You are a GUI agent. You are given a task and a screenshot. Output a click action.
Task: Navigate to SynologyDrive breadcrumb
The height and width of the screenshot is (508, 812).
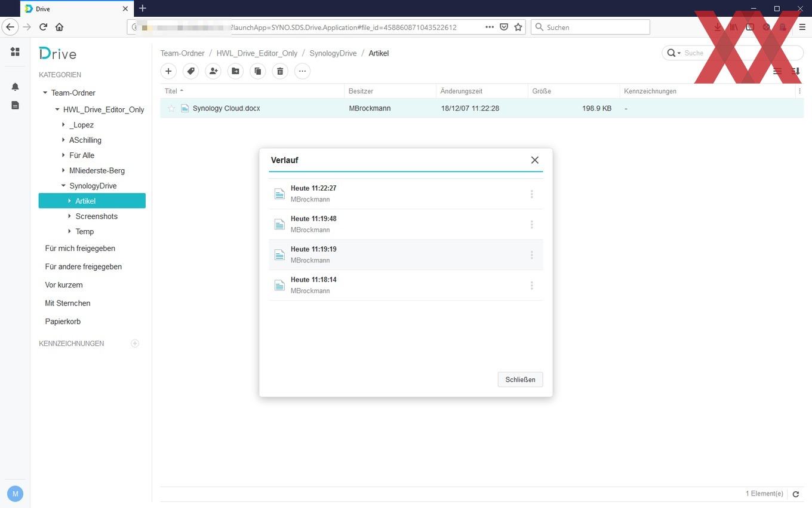coord(333,53)
